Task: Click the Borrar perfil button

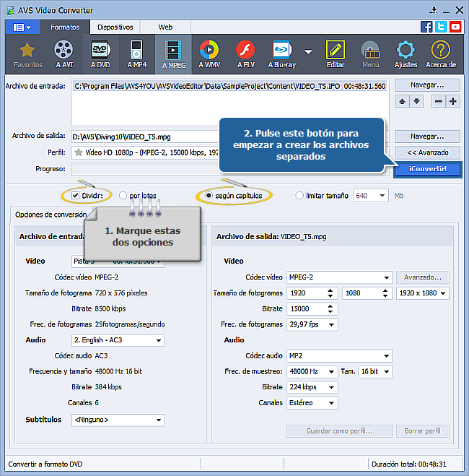Action: click(422, 431)
